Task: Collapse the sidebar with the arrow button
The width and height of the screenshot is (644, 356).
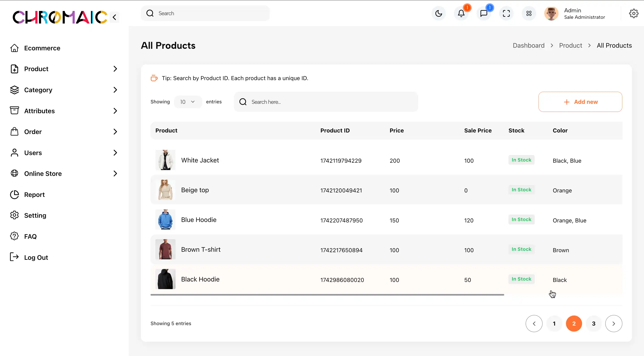Action: [114, 17]
